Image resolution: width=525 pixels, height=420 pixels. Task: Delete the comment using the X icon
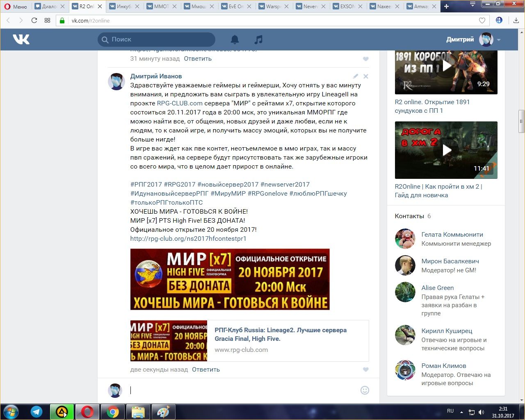(x=366, y=76)
